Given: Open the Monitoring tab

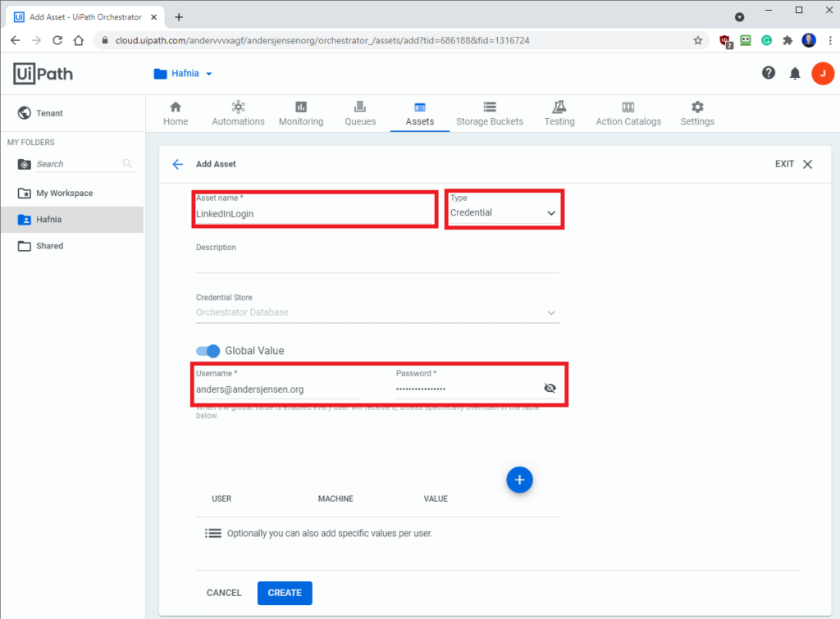Looking at the screenshot, I should (301, 113).
